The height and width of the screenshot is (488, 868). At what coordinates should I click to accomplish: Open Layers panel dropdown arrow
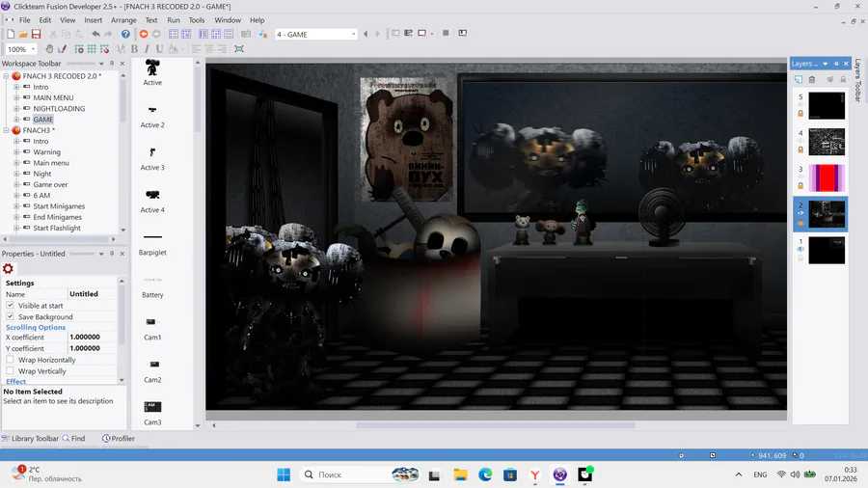tap(825, 64)
